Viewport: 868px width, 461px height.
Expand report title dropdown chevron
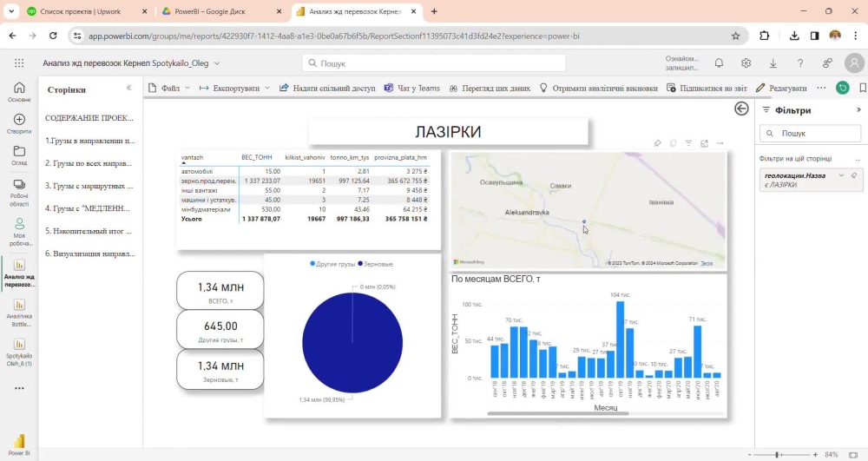click(x=217, y=63)
